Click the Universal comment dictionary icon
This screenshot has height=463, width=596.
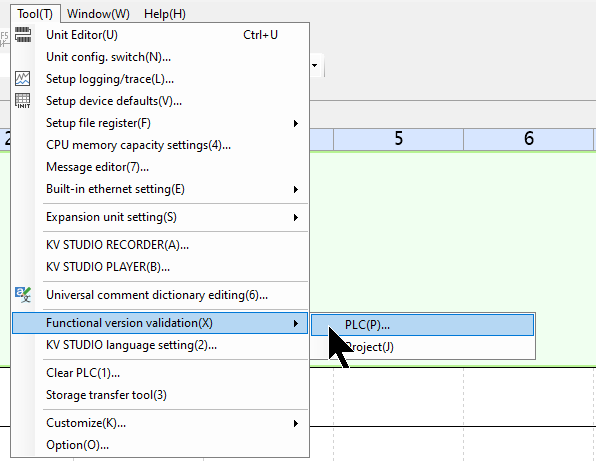coord(23,295)
